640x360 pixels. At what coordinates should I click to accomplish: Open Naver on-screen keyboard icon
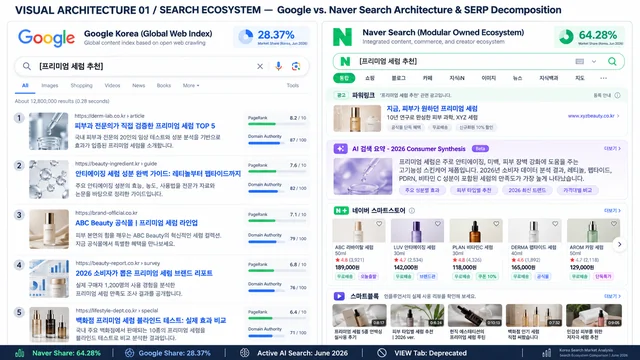click(x=580, y=61)
